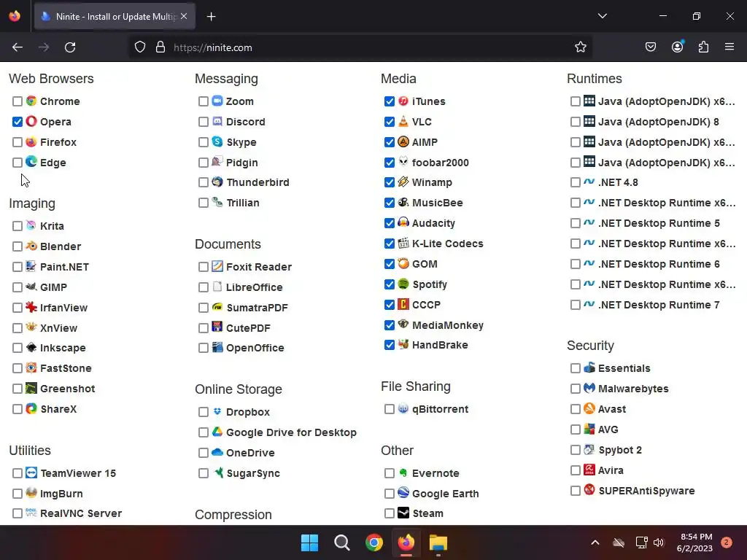The width and height of the screenshot is (747, 560).
Task: Close the Ninite tab
Action: (x=184, y=16)
